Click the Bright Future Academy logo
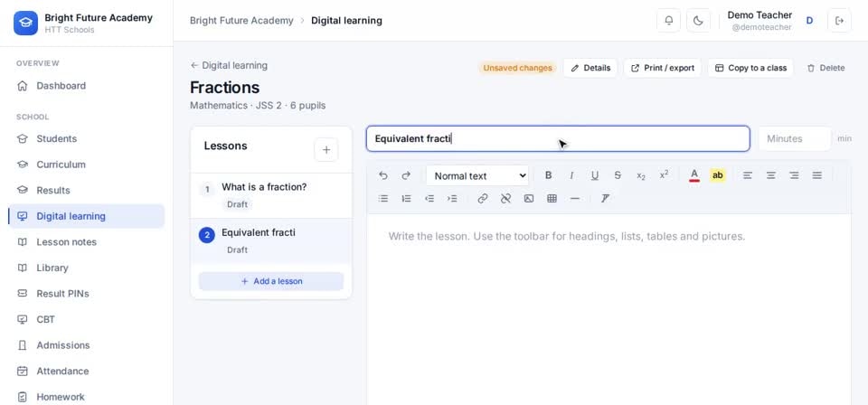868x405 pixels. coord(25,23)
